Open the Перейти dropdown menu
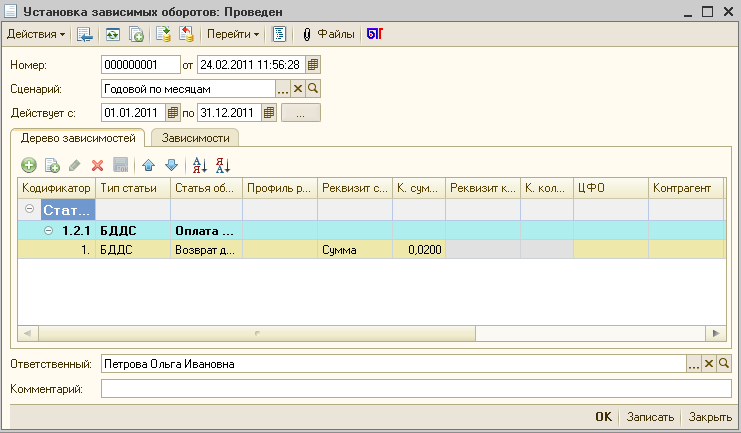 (x=233, y=34)
